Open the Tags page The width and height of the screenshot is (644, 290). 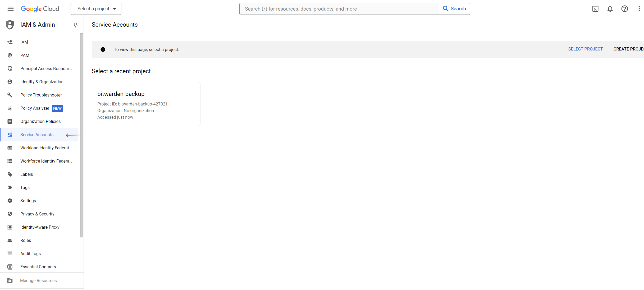(25, 187)
